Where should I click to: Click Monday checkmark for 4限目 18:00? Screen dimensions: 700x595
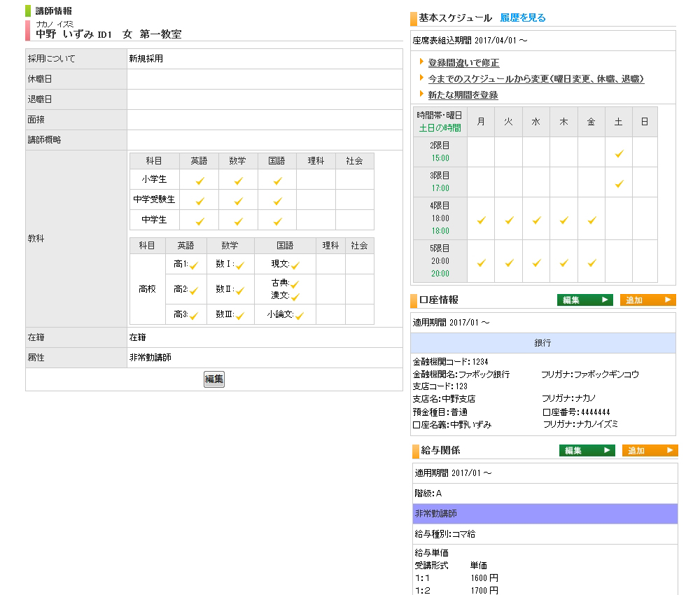point(482,220)
